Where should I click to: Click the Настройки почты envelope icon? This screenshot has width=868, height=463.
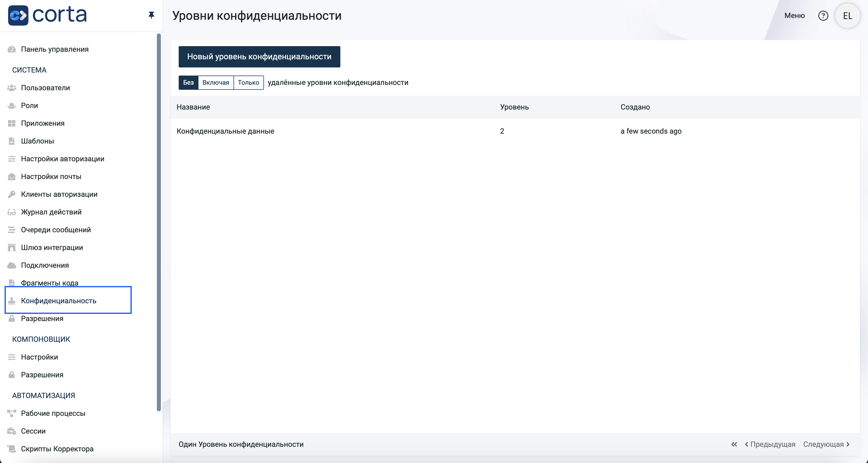(x=12, y=176)
